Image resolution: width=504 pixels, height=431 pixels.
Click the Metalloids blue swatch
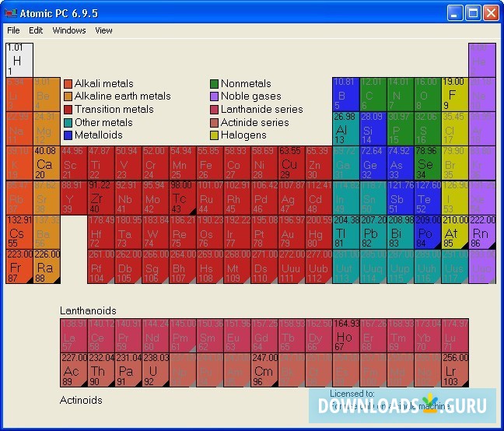[68, 135]
